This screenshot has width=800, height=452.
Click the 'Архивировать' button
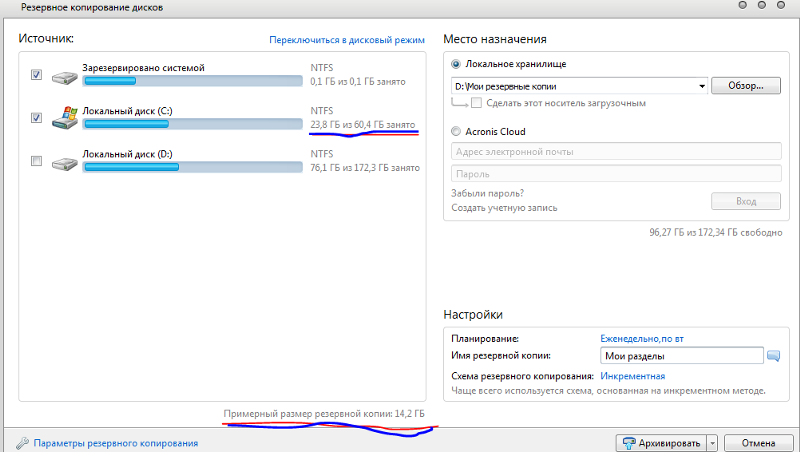pyautogui.click(x=661, y=443)
